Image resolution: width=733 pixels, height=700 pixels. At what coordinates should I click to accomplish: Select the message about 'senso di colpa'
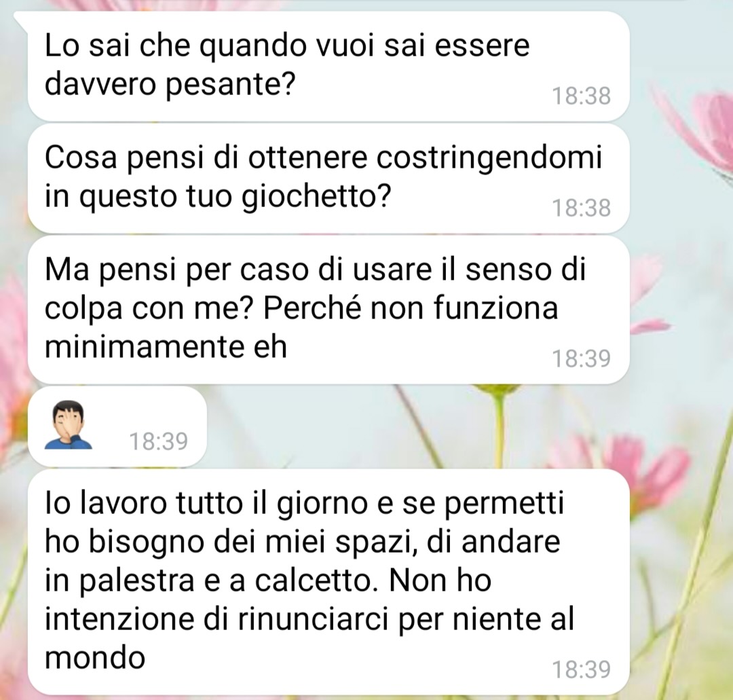click(328, 309)
